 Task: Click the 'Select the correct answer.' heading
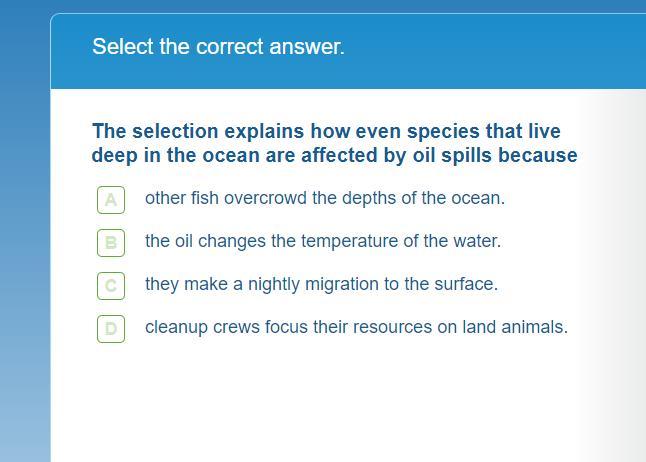218,47
